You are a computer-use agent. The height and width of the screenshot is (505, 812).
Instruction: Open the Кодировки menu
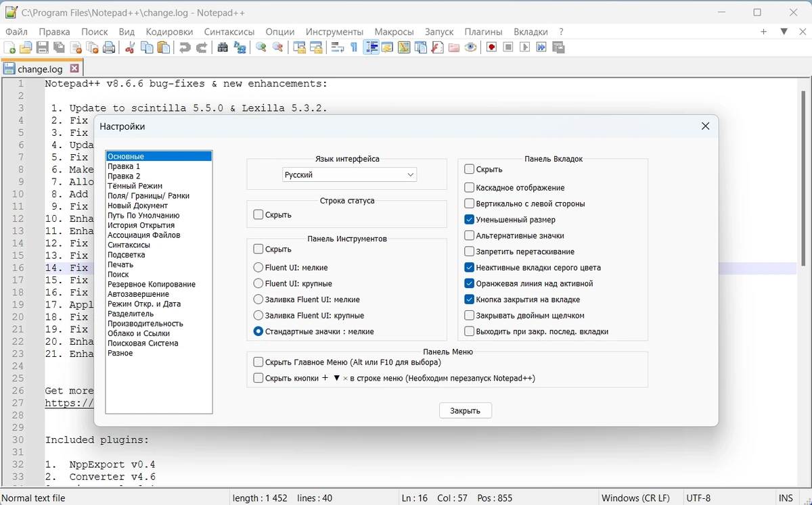169,32
